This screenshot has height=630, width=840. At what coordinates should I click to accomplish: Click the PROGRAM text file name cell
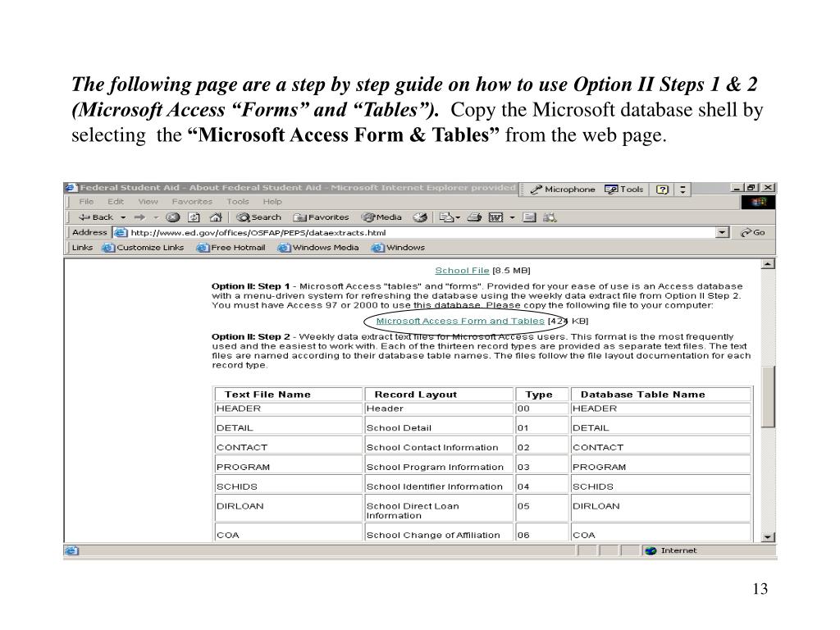[288, 467]
